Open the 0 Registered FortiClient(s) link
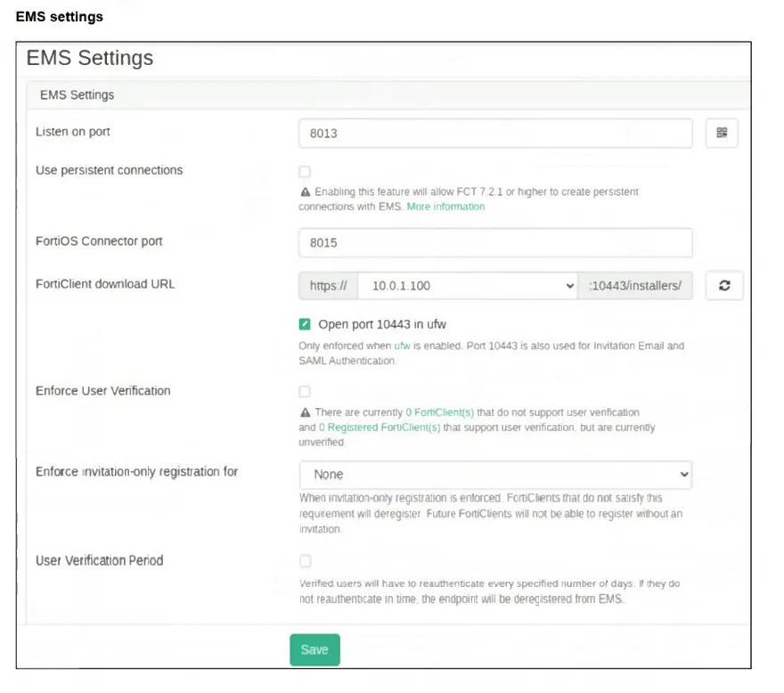Viewport: 784px width, 693px height. [x=380, y=428]
